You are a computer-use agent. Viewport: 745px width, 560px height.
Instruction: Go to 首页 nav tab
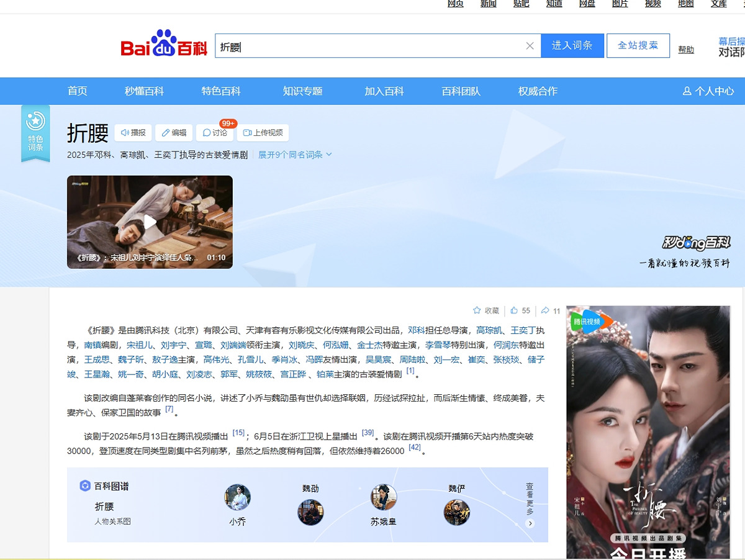(78, 91)
